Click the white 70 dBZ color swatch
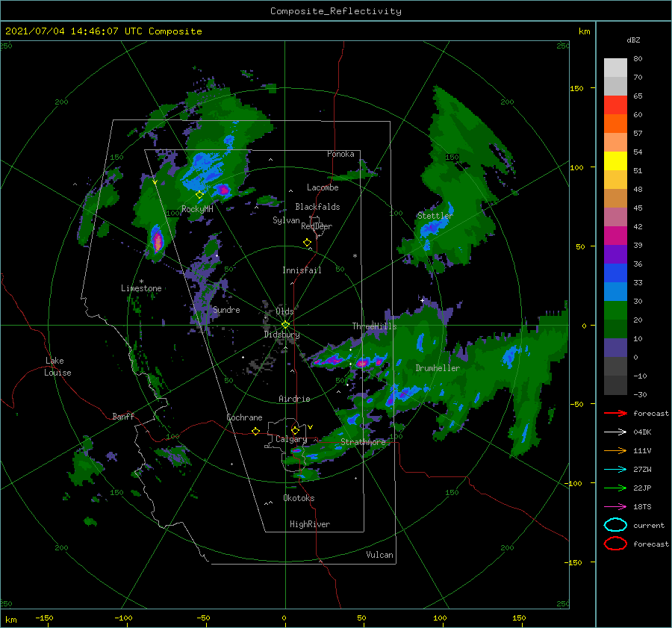The height and width of the screenshot is (628, 672). (615, 68)
